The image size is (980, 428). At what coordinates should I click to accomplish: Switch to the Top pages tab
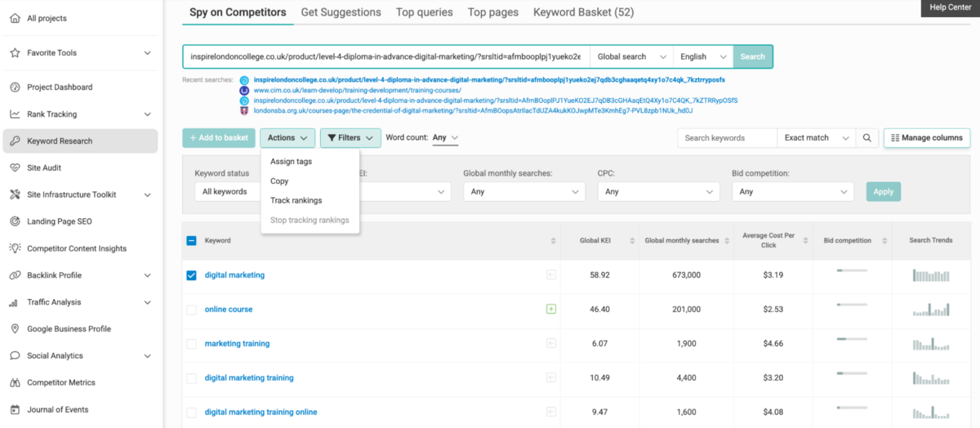(493, 12)
